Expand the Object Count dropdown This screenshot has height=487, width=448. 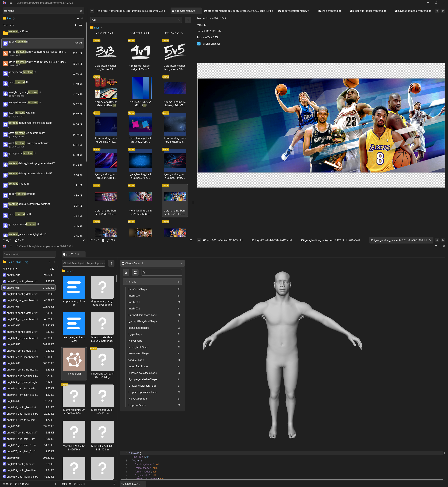(181, 263)
